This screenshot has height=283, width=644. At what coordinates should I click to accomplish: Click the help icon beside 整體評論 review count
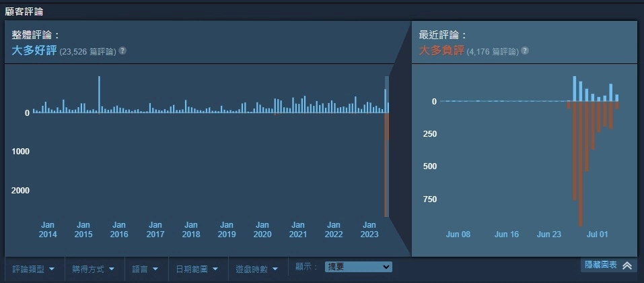click(x=122, y=51)
